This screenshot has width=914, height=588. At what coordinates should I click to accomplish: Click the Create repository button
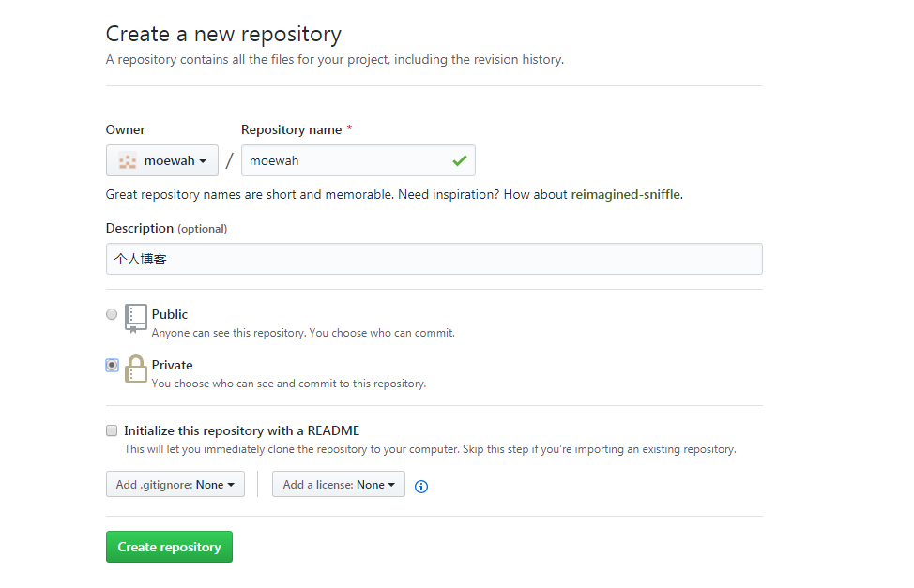(169, 547)
